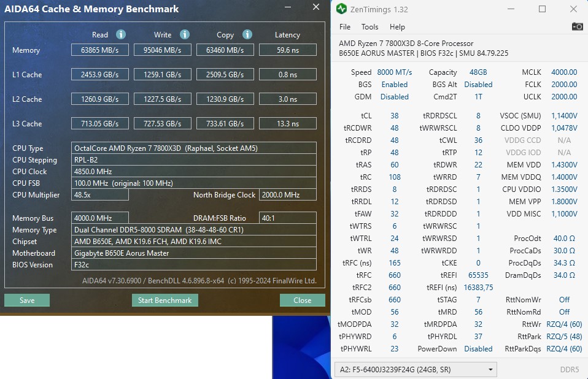588x379 pixels.
Task: Click the Write info icon in AIDA64
Action: pos(185,34)
